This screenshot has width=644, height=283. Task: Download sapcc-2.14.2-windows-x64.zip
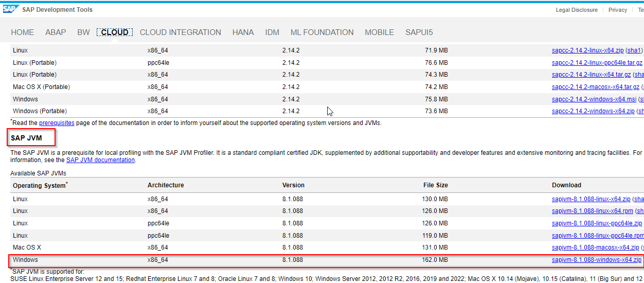point(593,111)
